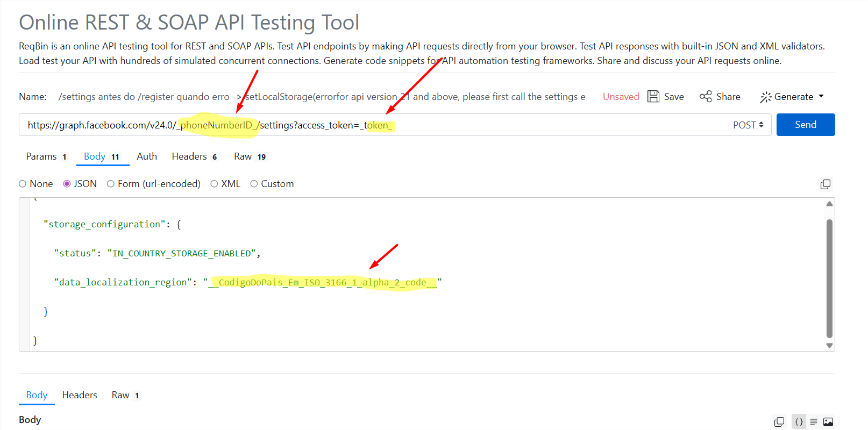Copy the response body using the copy icon

[x=779, y=422]
